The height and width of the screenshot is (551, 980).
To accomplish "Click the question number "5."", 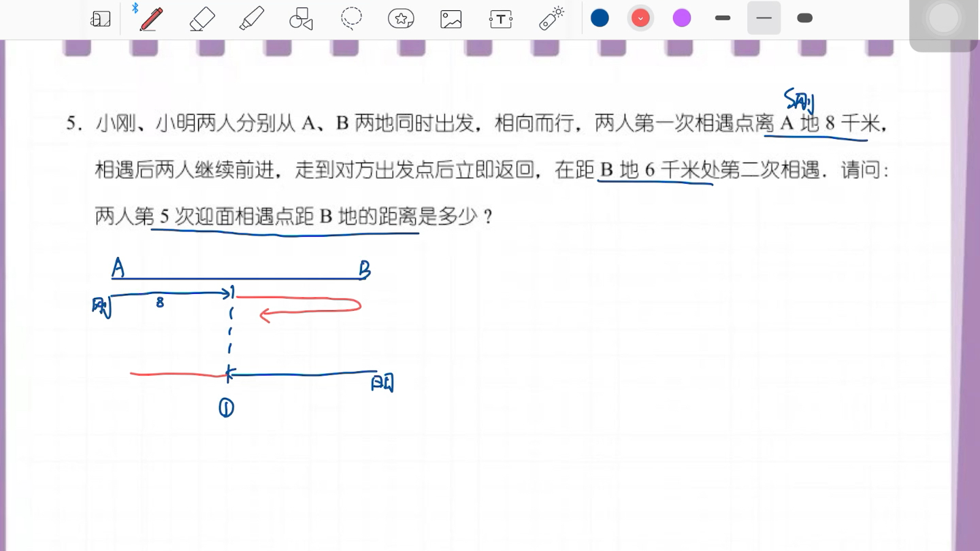I will coord(74,124).
